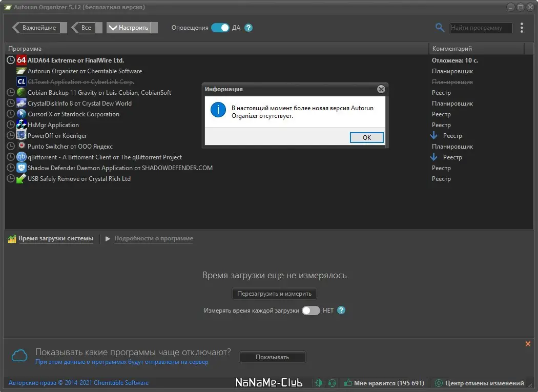Click the blue down arrow in PowerOff row

pos(434,136)
